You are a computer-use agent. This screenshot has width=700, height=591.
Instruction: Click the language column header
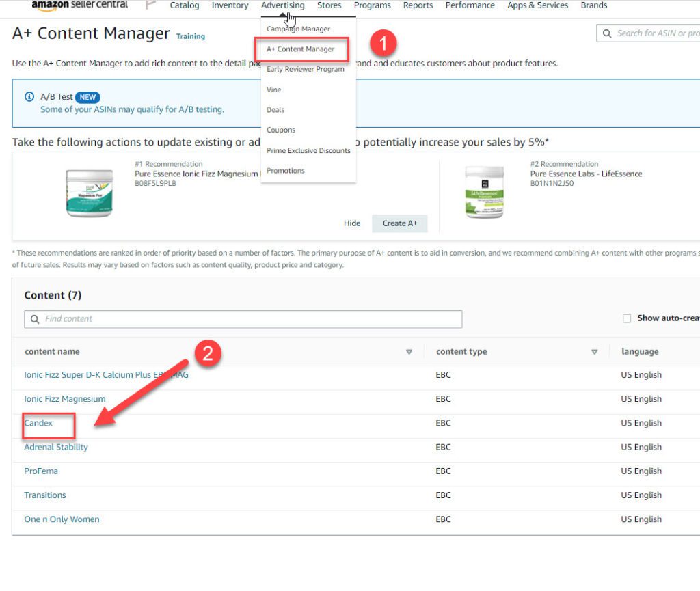click(x=640, y=351)
